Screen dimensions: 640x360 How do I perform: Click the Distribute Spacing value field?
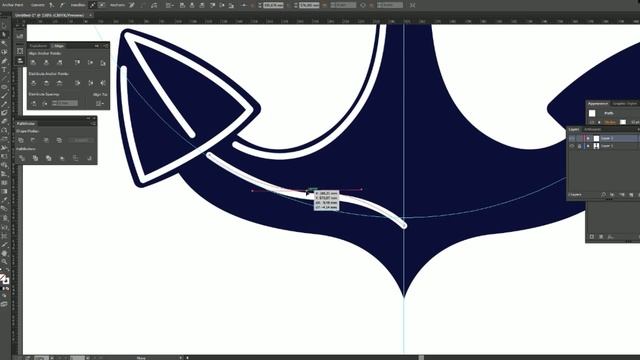click(x=65, y=103)
